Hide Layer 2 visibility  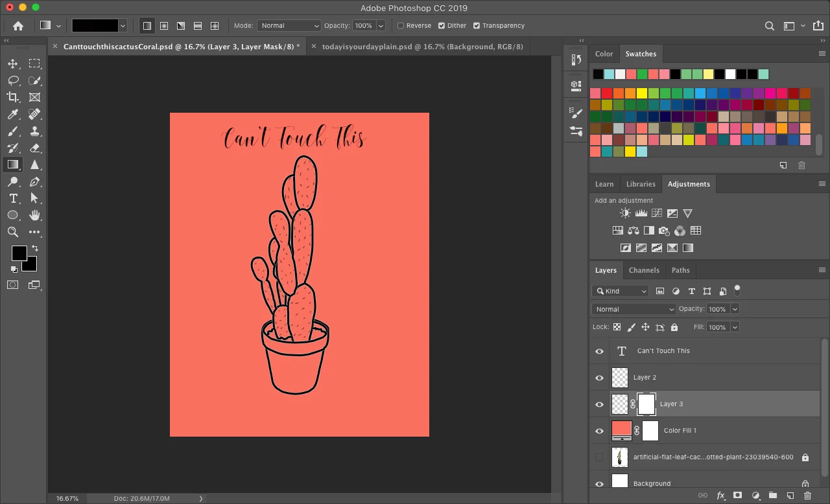[599, 378]
